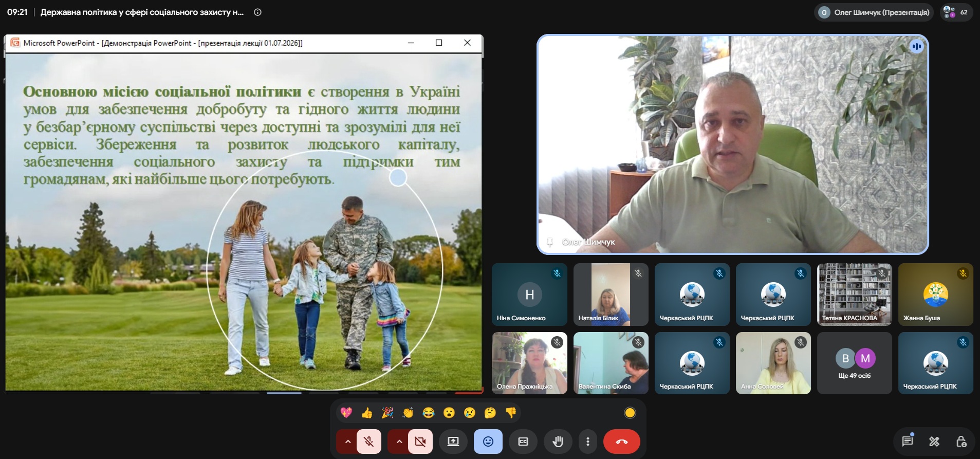
Task: Click audio activity indicator on Олег Шимчук tile
Action: pos(916,47)
